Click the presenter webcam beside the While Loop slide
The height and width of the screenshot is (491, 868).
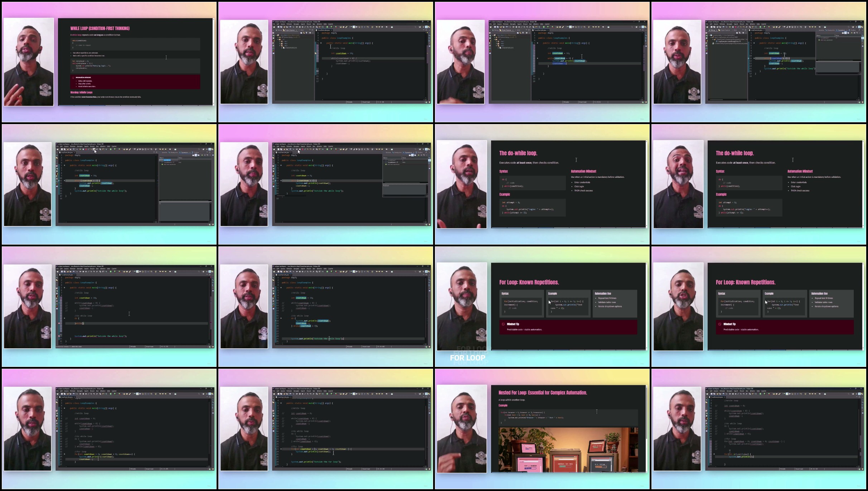tap(29, 62)
